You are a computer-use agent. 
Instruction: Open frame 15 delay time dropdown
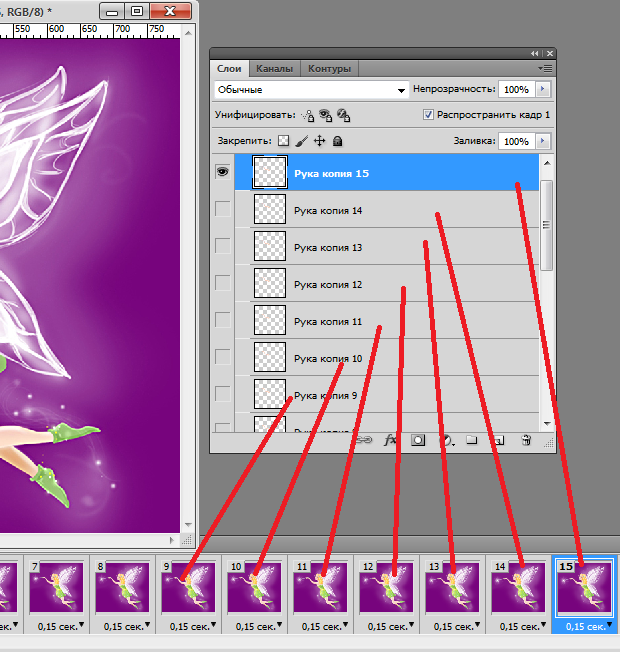coord(610,625)
